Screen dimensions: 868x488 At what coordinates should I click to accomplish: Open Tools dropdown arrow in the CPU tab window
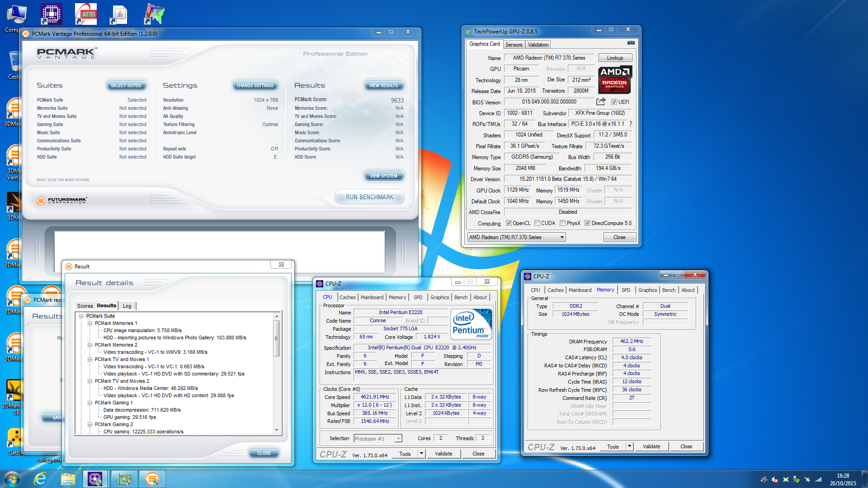pyautogui.click(x=421, y=454)
